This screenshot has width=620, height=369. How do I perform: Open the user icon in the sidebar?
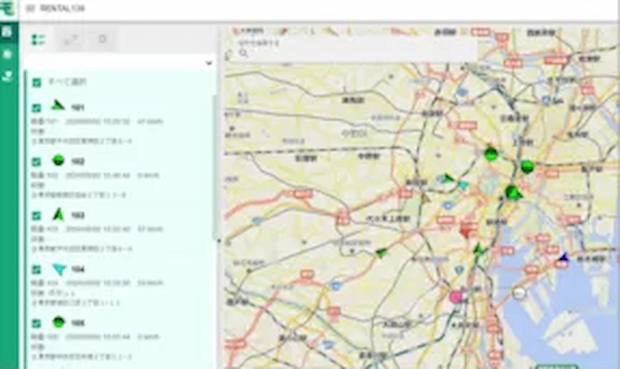point(7,76)
